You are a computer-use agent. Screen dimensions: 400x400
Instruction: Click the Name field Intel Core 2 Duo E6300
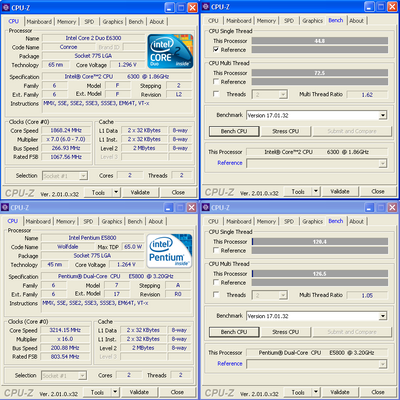[93, 38]
